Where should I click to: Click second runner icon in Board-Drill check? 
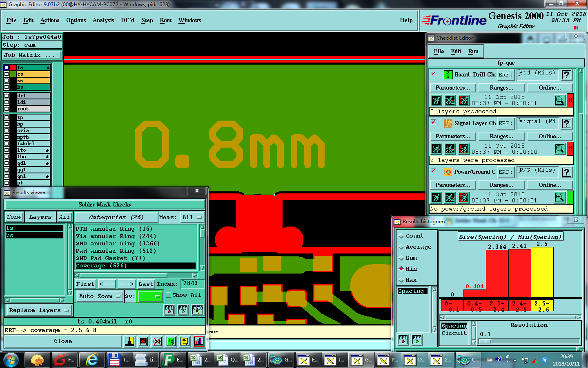(x=450, y=100)
